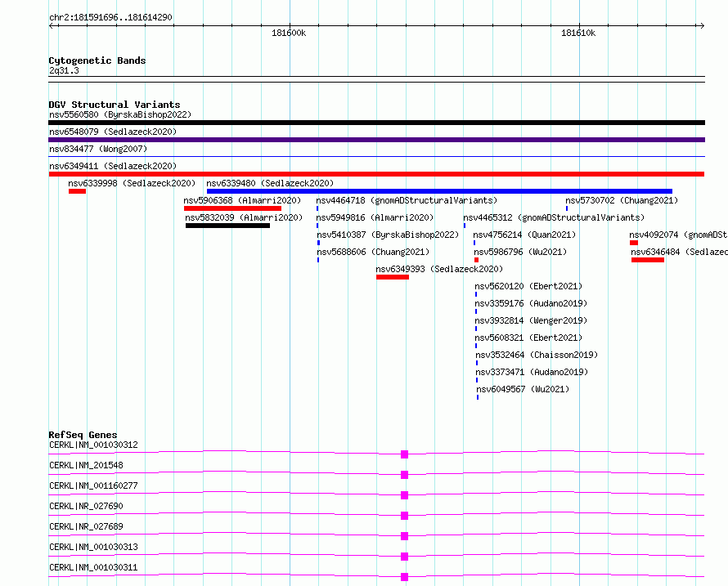This screenshot has width=728, height=586.
Task: Select the exon box on the CERKL|NR_027689 track
Action: (404, 536)
